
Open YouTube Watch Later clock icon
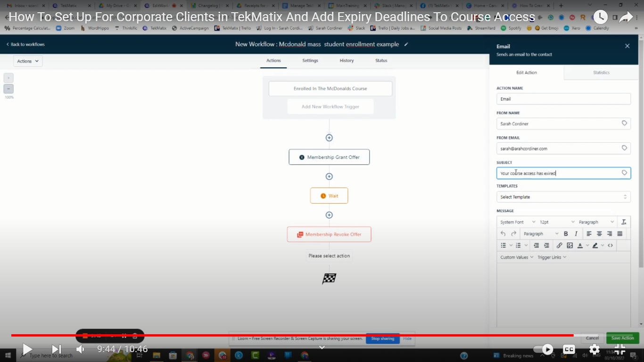click(x=600, y=17)
